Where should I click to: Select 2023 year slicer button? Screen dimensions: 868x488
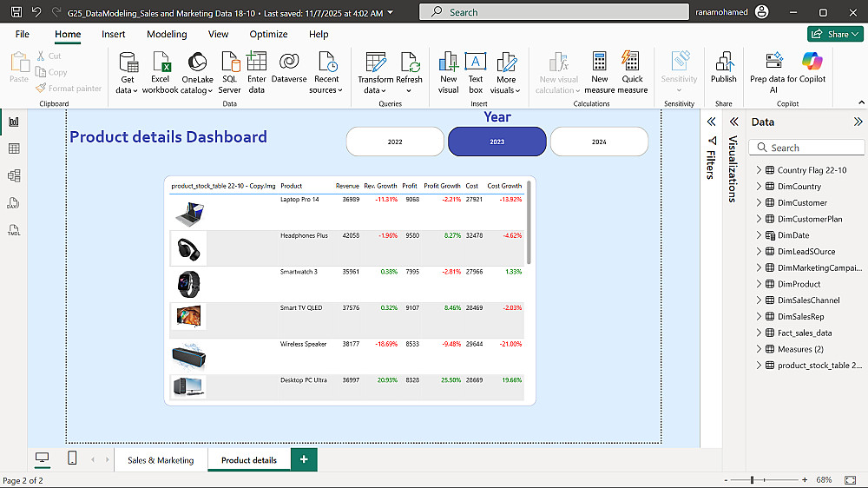tap(497, 142)
